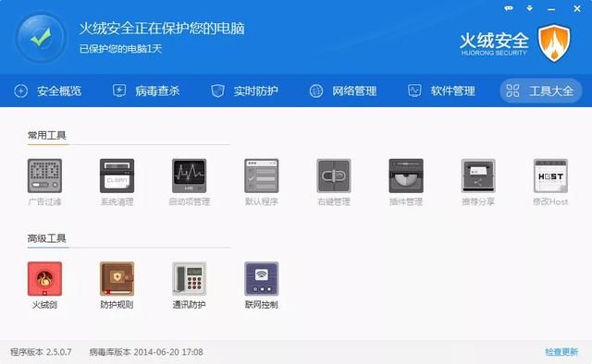The width and height of the screenshot is (592, 364).
Task: Go to the 病毒查杀 virus scan tab
Action: click(146, 91)
